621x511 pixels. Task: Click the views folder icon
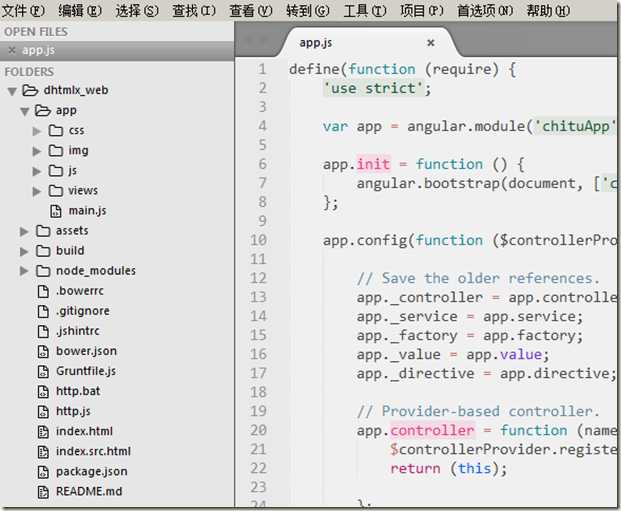[56, 191]
